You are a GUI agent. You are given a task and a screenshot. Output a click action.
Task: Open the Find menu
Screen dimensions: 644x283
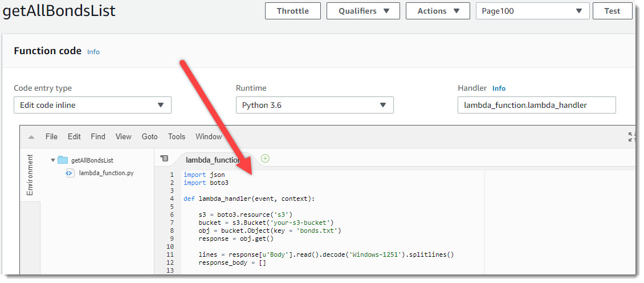(x=98, y=136)
